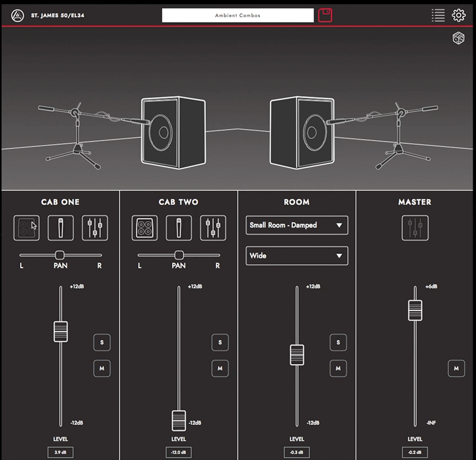Viewport: 476px width, 460px height.
Task: Open Cab Two microphone selector
Action: [179, 228]
